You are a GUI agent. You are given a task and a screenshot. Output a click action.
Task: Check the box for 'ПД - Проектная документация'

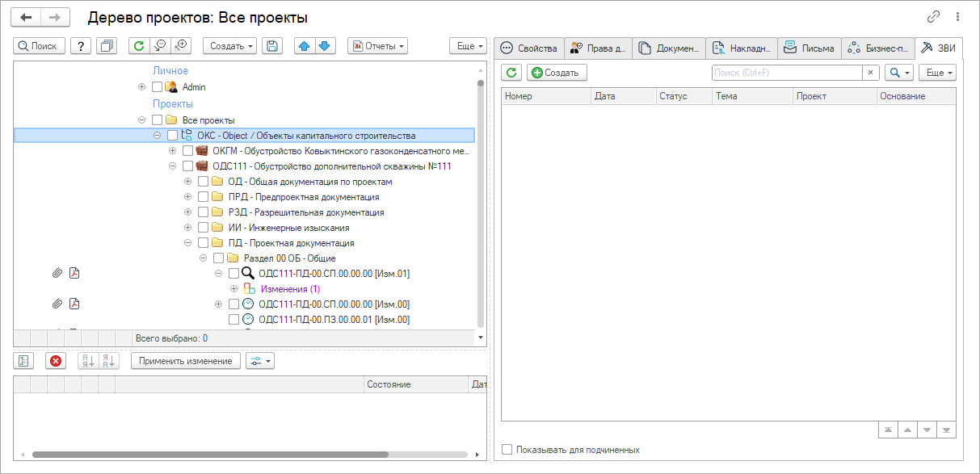point(204,243)
